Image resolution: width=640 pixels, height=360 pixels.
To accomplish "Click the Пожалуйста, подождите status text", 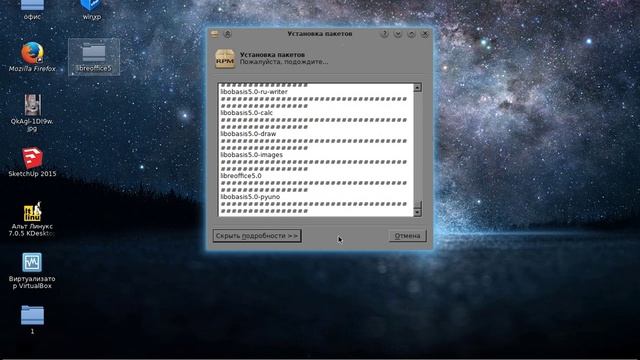I will 284,62.
